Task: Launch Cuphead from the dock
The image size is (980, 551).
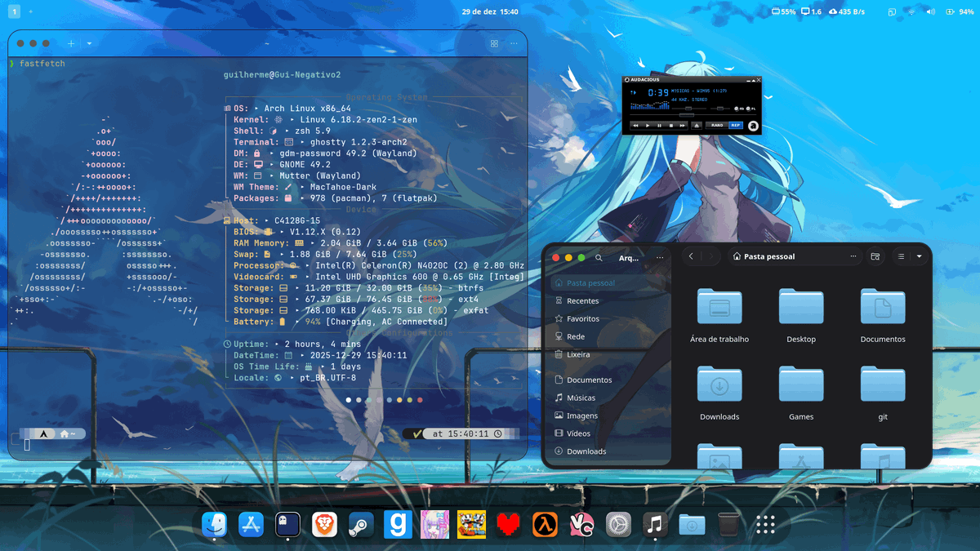Action: pos(471,525)
